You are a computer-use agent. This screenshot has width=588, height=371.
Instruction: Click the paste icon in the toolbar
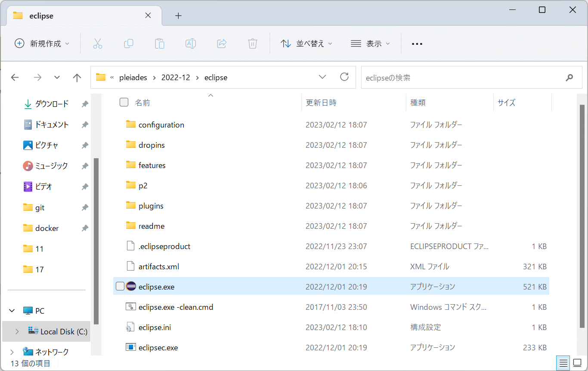coord(160,43)
